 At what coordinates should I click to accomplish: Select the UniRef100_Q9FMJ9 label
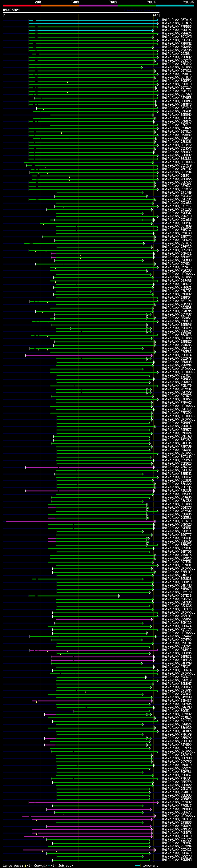[177, 836]
